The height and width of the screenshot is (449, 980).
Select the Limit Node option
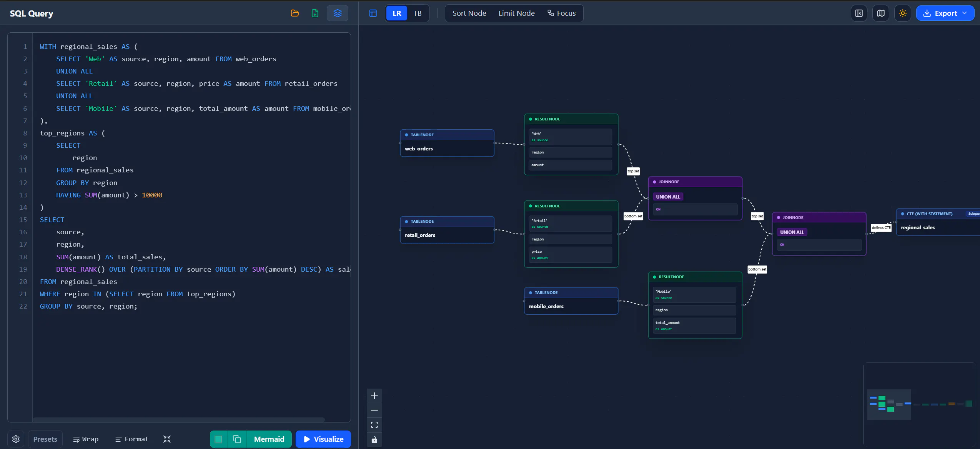coord(516,13)
